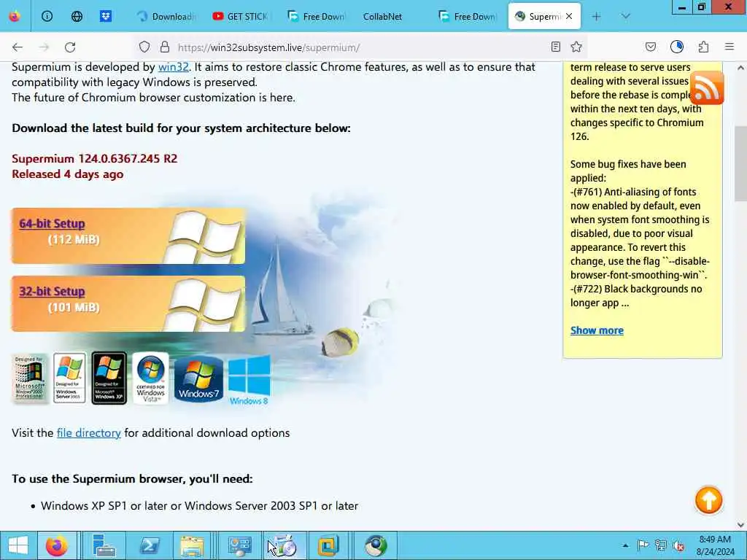Open the pinned globe tab
Viewport: 747px width, 560px height.
pyautogui.click(x=77, y=16)
